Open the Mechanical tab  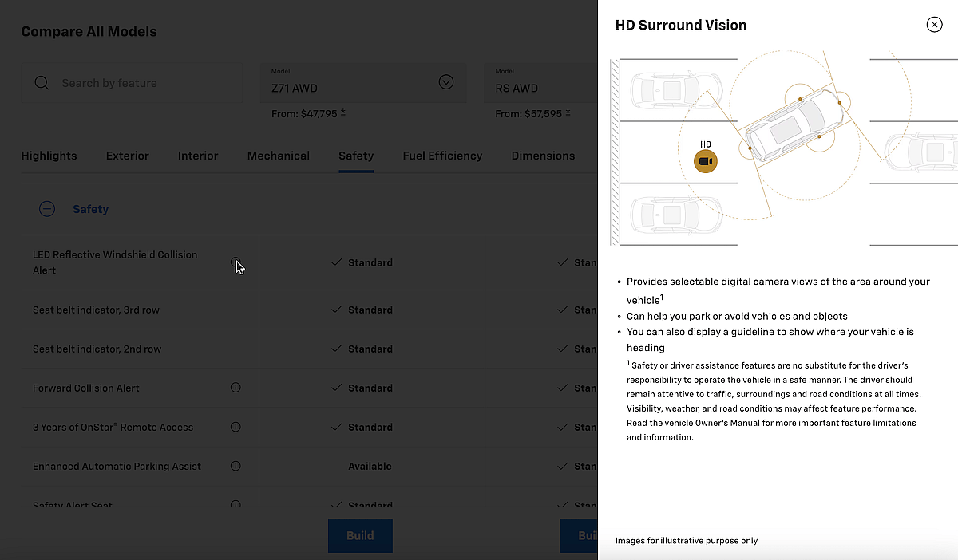(279, 156)
